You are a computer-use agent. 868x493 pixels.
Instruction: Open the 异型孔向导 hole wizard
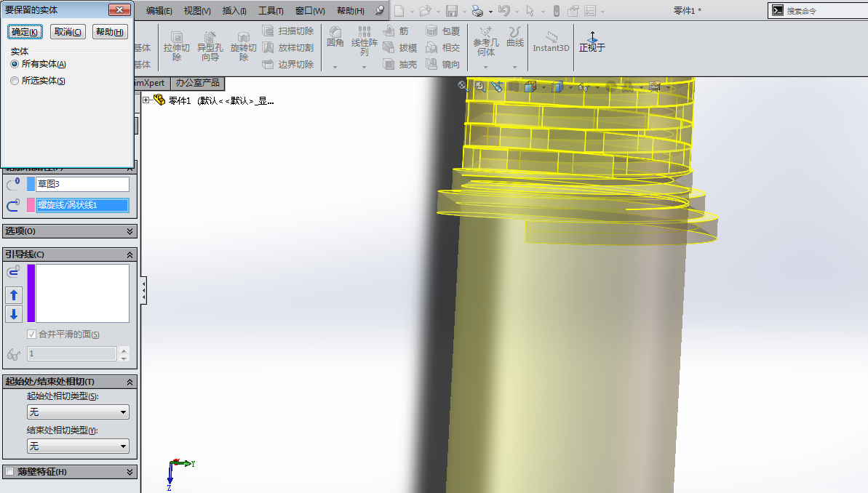pos(210,47)
